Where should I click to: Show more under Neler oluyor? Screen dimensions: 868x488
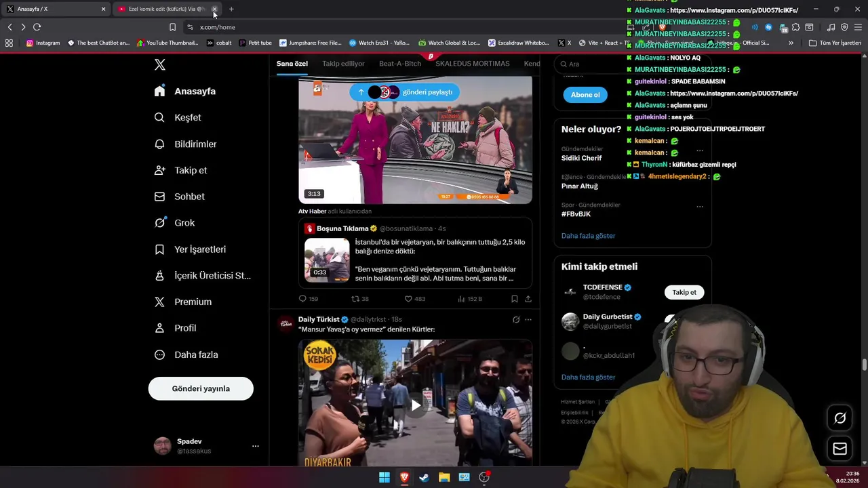click(x=588, y=236)
